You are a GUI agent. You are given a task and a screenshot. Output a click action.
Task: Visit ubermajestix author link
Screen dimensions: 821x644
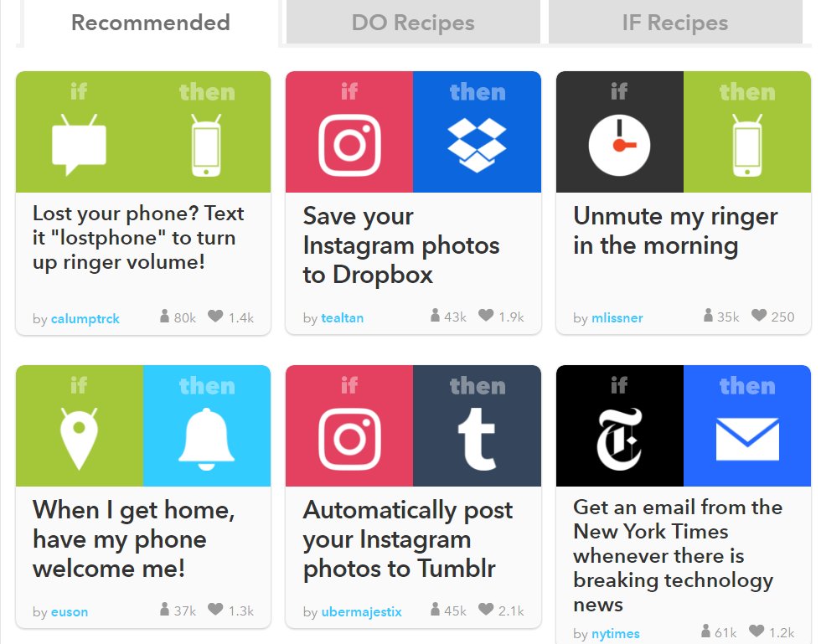[x=361, y=611]
